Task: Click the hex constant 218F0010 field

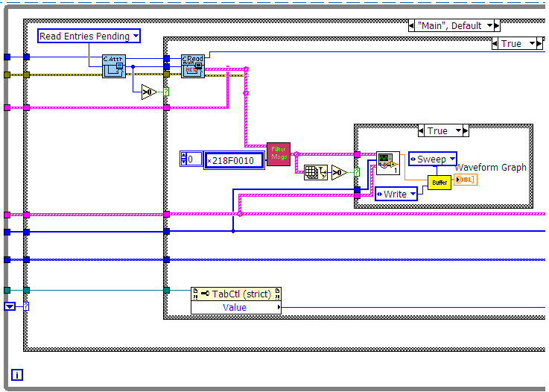Action: [234, 161]
